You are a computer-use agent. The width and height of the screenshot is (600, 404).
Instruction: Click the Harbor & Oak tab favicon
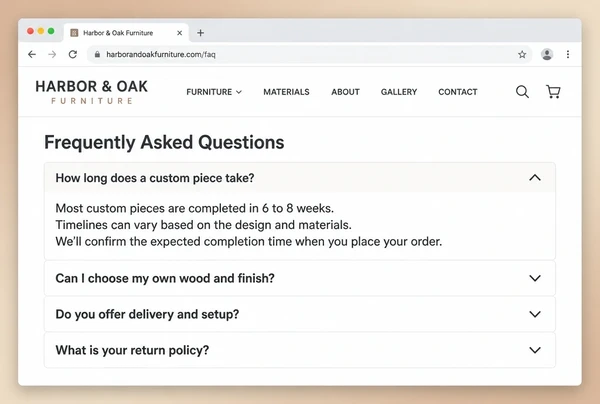74,33
